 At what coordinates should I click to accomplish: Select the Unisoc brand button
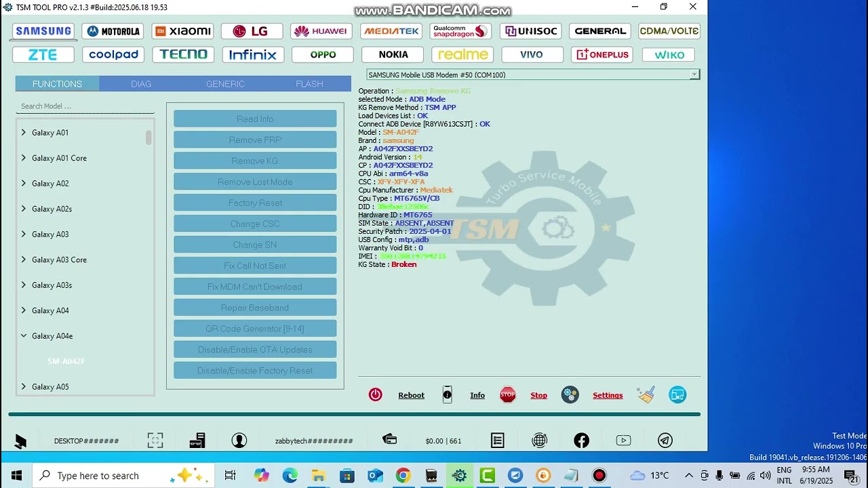tap(531, 31)
